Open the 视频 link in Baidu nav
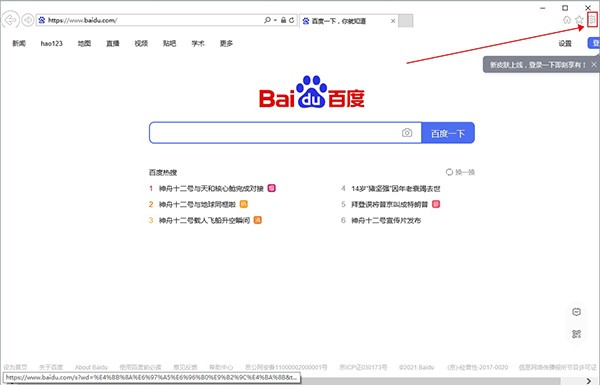This screenshot has width=600, height=385. pos(141,43)
